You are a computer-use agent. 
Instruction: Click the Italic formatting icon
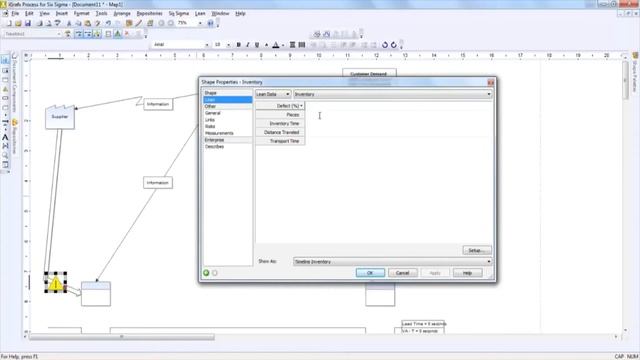coord(247,45)
